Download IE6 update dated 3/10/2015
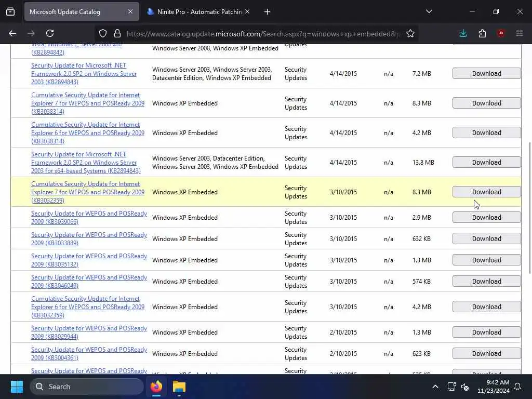The height and width of the screenshot is (399, 532). 486,307
